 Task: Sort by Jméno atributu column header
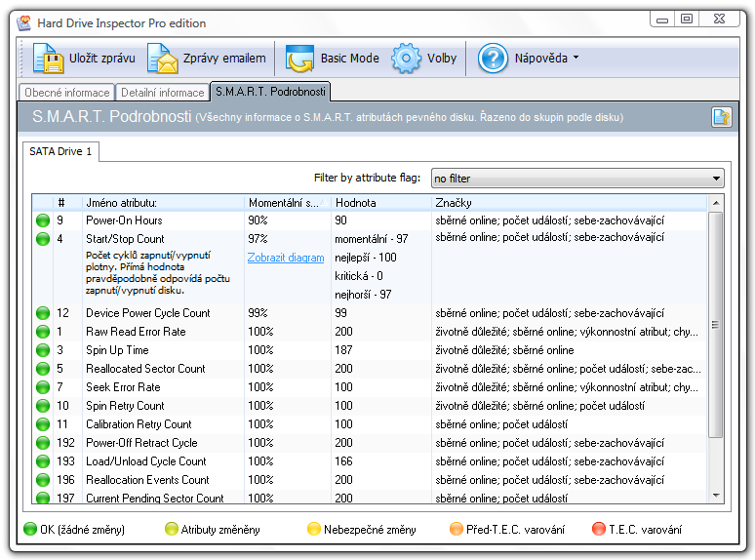(163, 203)
